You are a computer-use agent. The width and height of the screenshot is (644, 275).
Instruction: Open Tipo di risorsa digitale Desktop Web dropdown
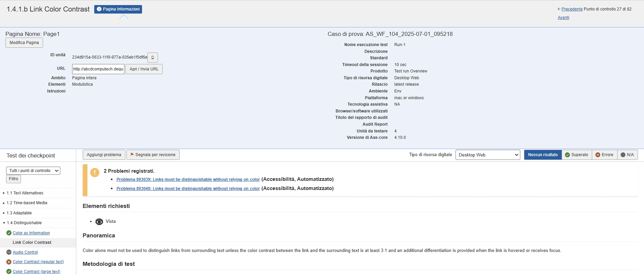tap(487, 155)
